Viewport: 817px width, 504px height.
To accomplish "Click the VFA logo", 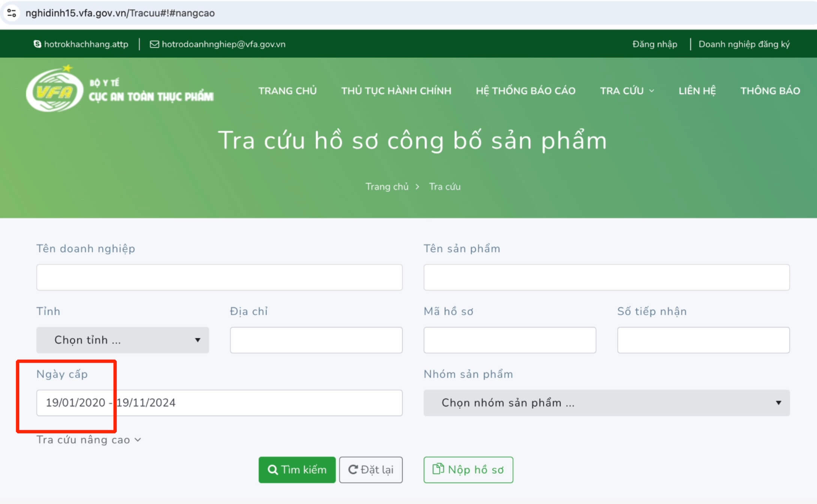I will [x=54, y=90].
